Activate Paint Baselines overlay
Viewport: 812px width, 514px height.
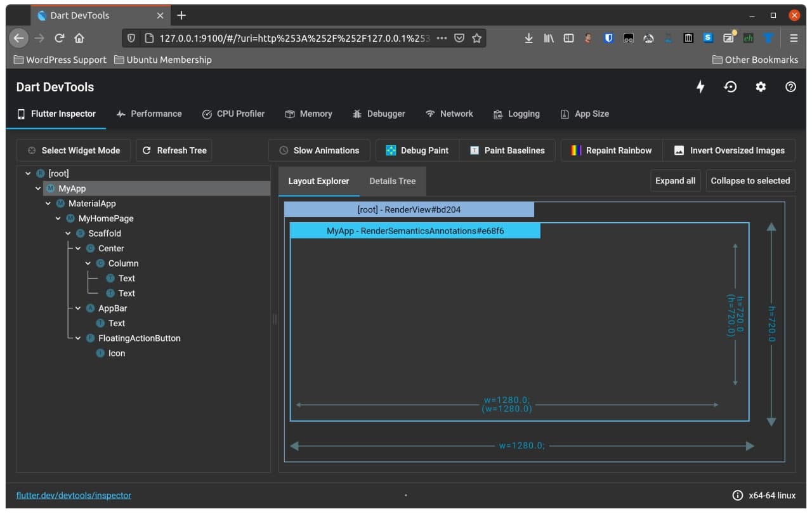click(507, 150)
